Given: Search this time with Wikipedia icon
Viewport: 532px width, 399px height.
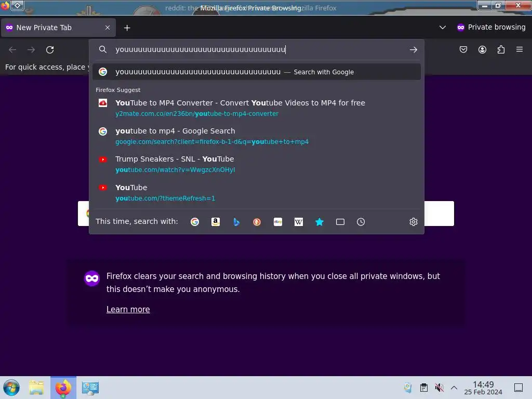Looking at the screenshot, I should point(299,222).
